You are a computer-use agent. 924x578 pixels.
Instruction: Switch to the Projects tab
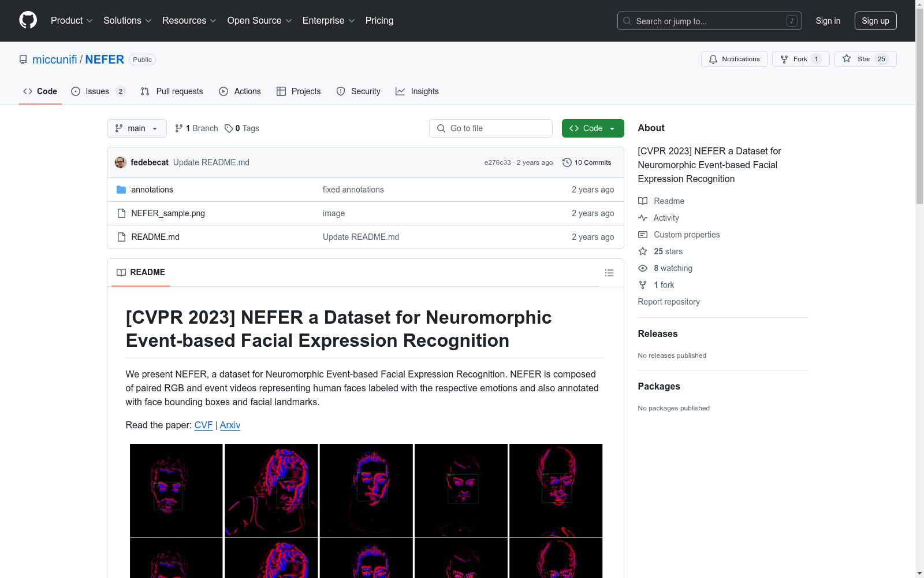click(299, 91)
